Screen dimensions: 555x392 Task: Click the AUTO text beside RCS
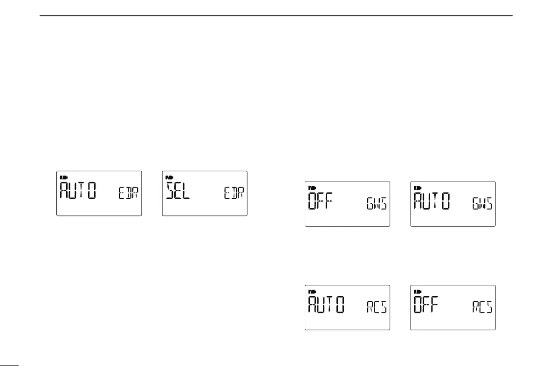(327, 306)
